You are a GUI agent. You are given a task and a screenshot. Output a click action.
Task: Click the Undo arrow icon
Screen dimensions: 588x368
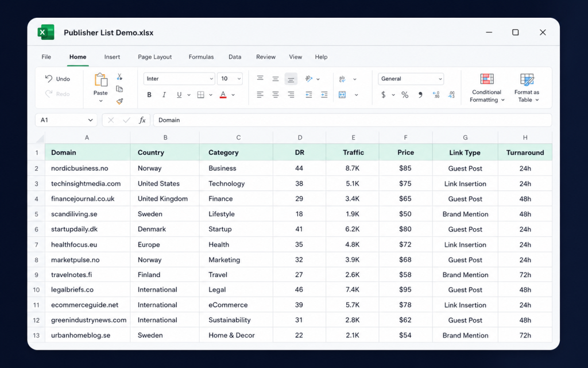[x=49, y=78]
